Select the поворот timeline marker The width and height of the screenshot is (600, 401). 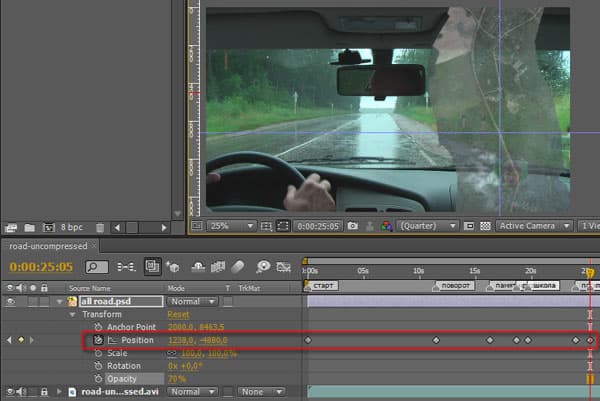coord(454,286)
